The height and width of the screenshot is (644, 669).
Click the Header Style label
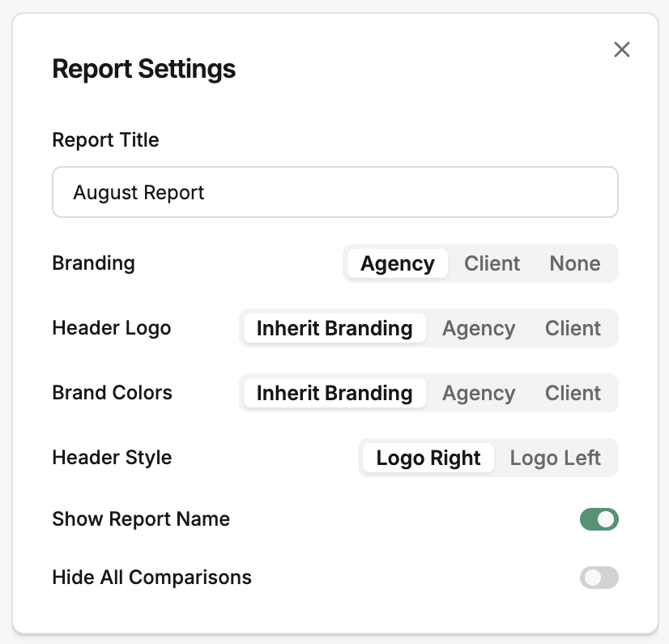[x=112, y=458]
